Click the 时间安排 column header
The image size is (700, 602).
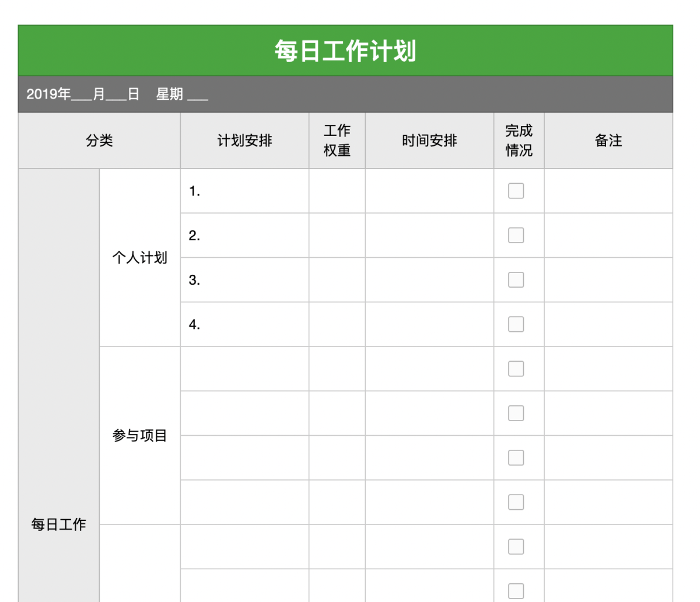click(x=429, y=141)
